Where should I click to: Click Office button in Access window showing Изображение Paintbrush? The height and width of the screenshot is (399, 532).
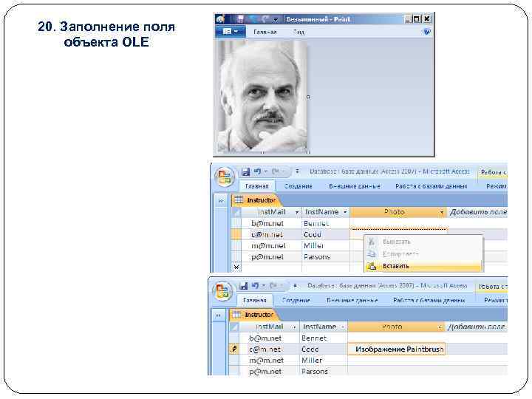coord(222,291)
